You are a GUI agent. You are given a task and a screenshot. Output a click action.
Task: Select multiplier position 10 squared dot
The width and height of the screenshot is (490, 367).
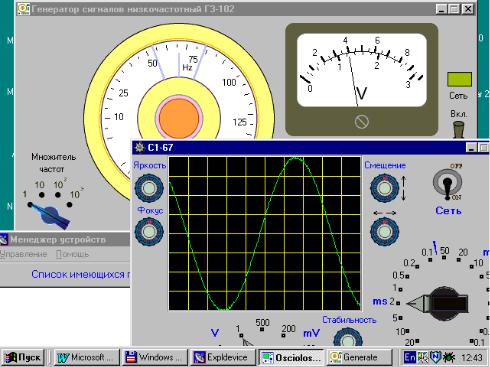coord(58,195)
